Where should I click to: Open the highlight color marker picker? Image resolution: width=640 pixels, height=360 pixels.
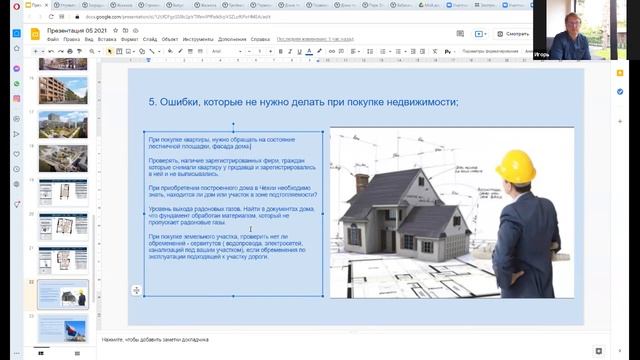320,51
